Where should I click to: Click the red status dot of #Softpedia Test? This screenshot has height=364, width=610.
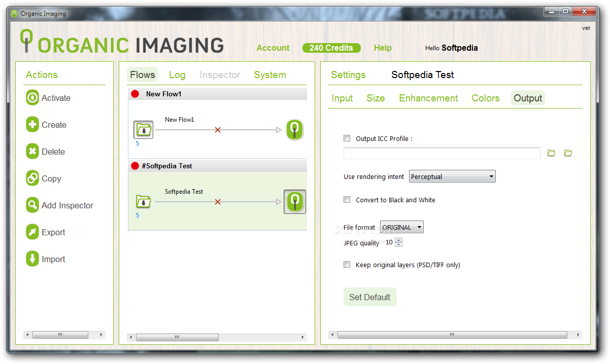click(135, 166)
